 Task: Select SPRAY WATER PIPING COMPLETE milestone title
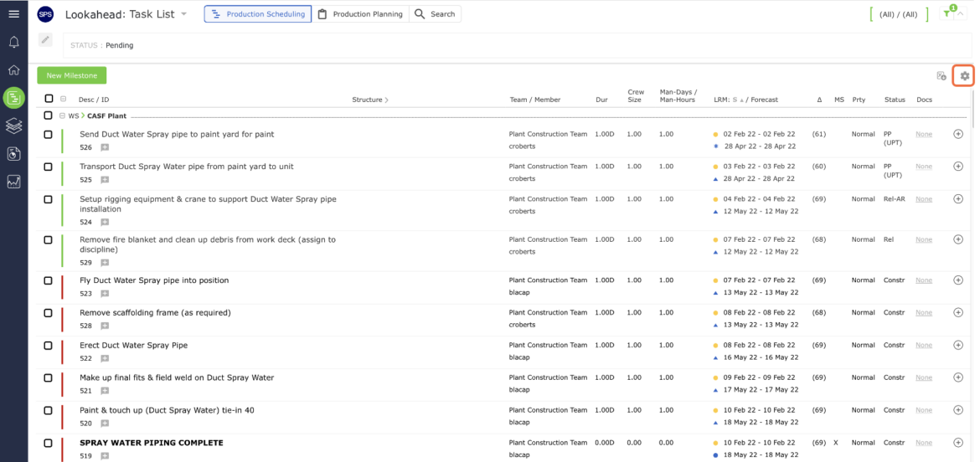152,443
